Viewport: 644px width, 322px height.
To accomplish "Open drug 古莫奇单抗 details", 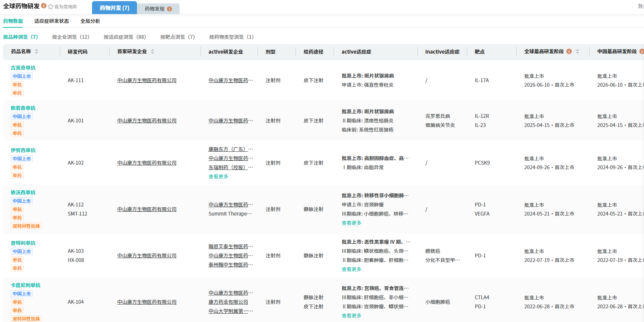I will [23, 68].
